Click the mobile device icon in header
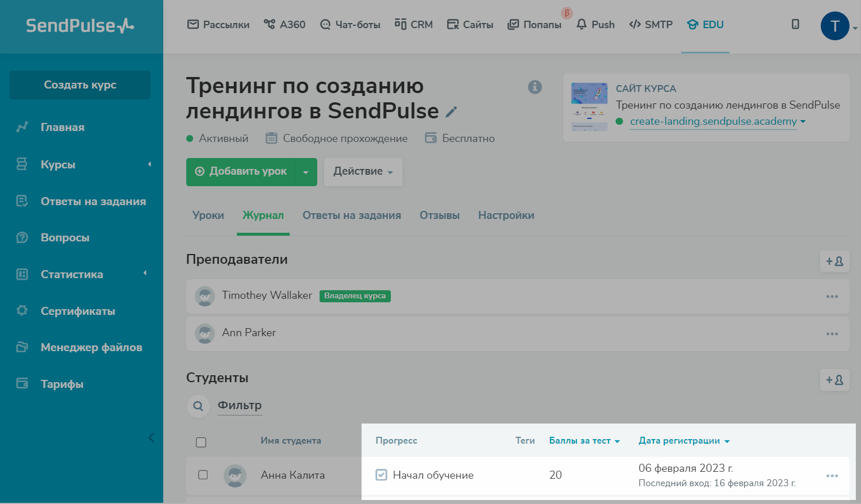861x504 pixels. pos(795,24)
